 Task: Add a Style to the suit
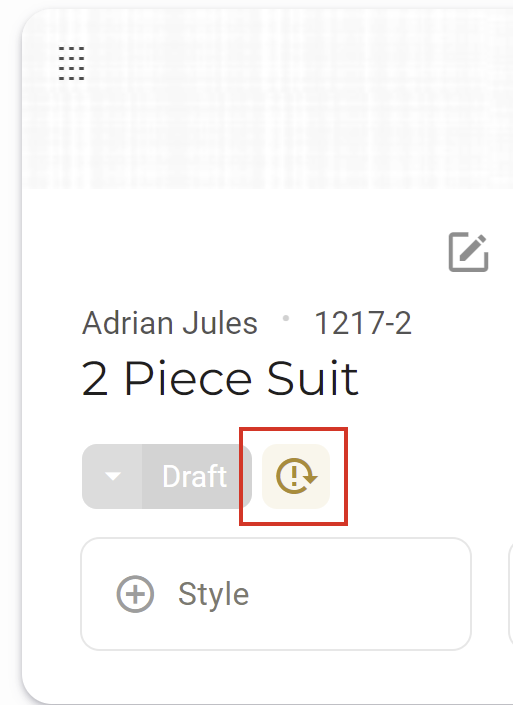(276, 594)
